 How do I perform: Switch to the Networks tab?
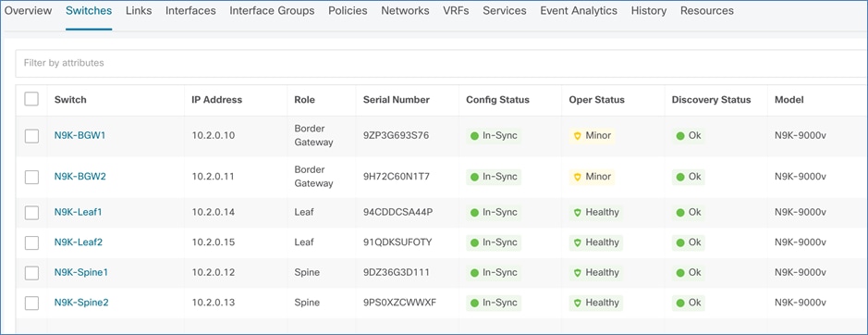coord(405,10)
